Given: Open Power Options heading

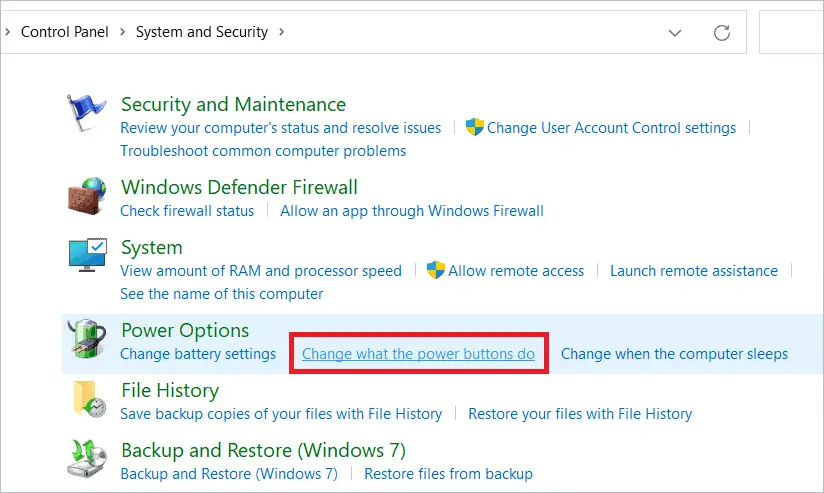Looking at the screenshot, I should 185,330.
